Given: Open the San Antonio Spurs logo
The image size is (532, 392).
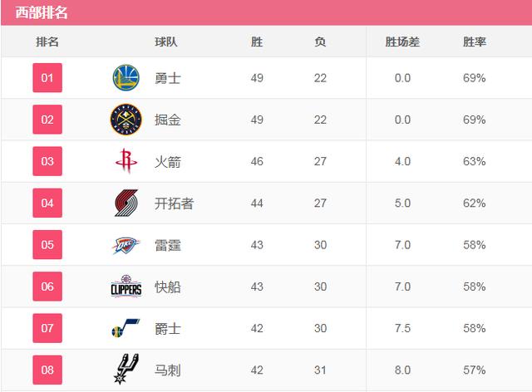Looking at the screenshot, I should pos(126,369).
